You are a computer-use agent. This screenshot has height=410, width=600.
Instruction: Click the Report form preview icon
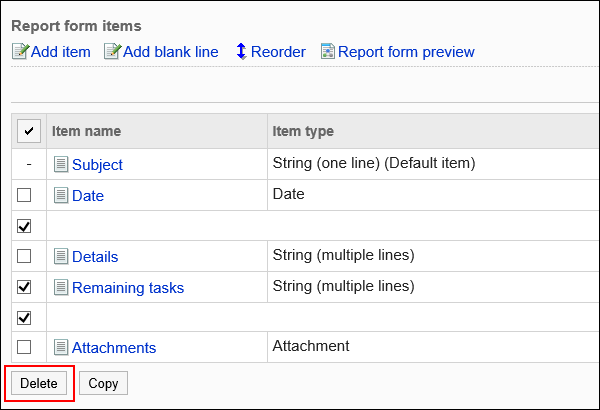coord(328,52)
